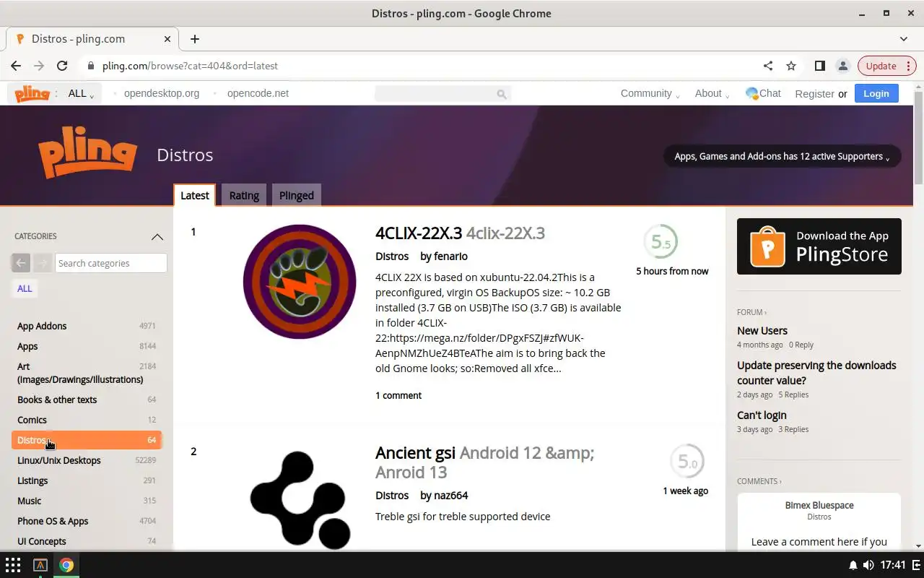Click the volume speaker icon in tray

click(868, 565)
